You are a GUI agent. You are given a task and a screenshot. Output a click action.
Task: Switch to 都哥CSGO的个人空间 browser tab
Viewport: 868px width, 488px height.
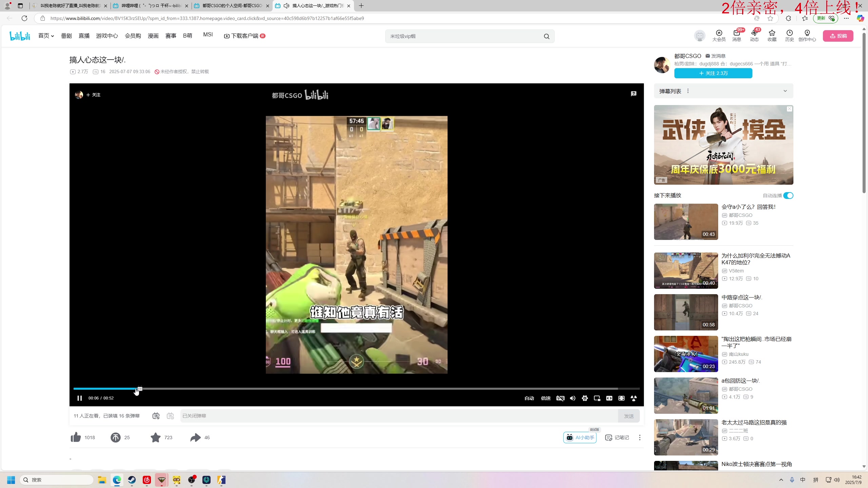(x=232, y=6)
